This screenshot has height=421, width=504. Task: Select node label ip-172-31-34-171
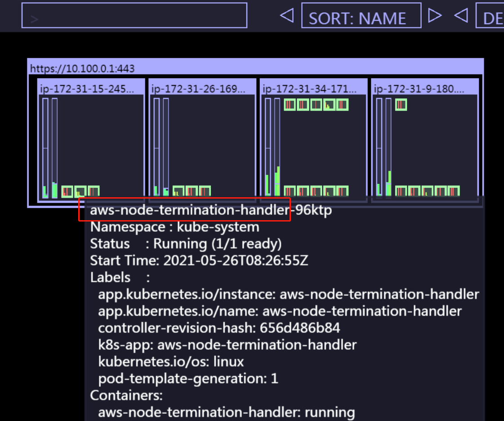pos(309,89)
